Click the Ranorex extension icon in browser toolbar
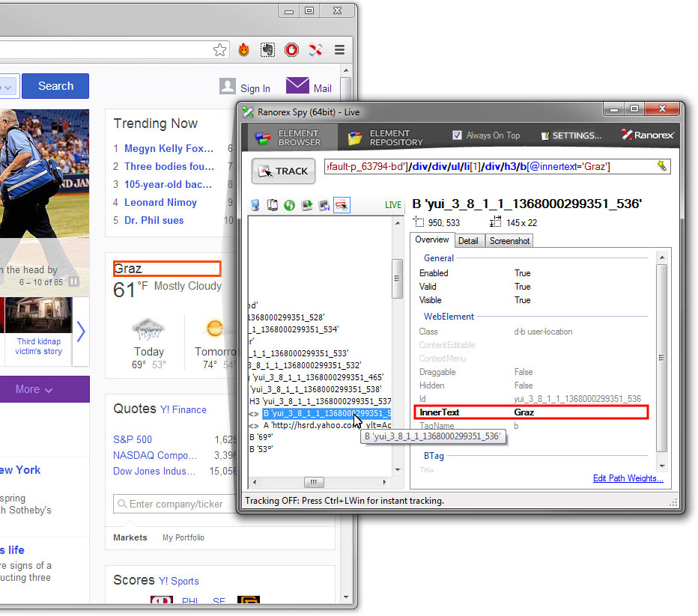This screenshot has width=698, height=616. click(x=315, y=49)
